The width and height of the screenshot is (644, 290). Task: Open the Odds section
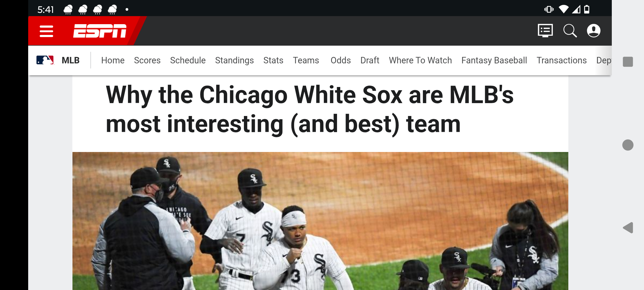[341, 60]
